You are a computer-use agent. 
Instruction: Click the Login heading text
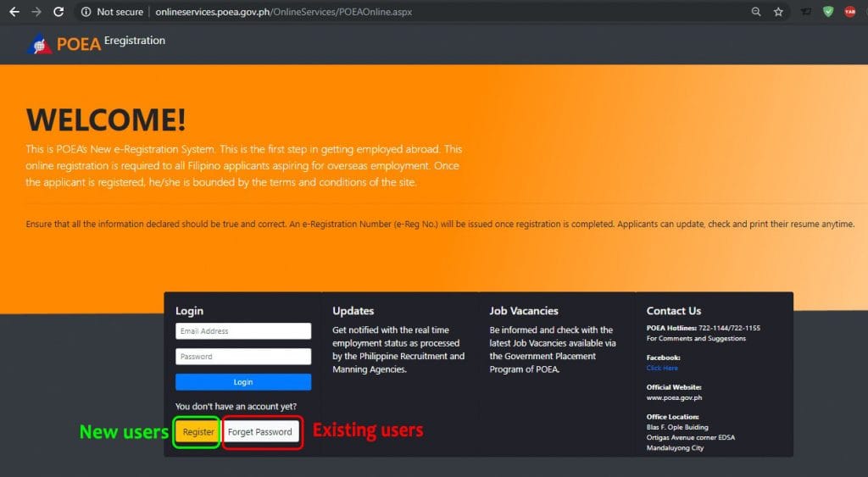(x=189, y=311)
